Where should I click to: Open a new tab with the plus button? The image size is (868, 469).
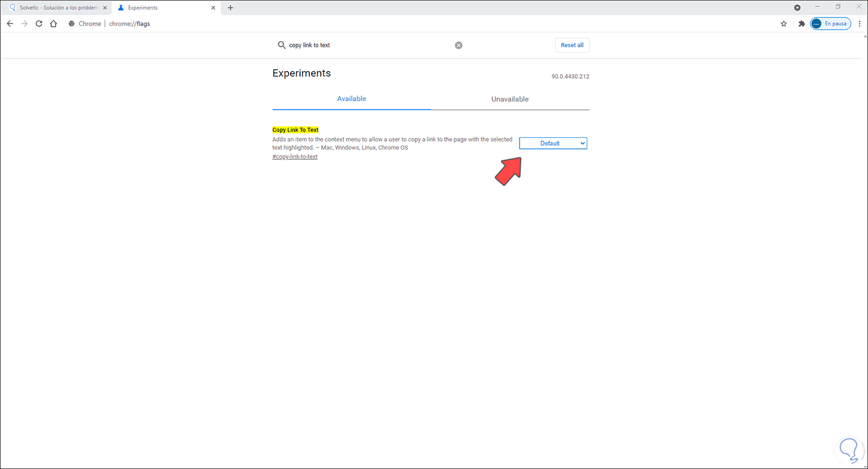click(x=230, y=8)
